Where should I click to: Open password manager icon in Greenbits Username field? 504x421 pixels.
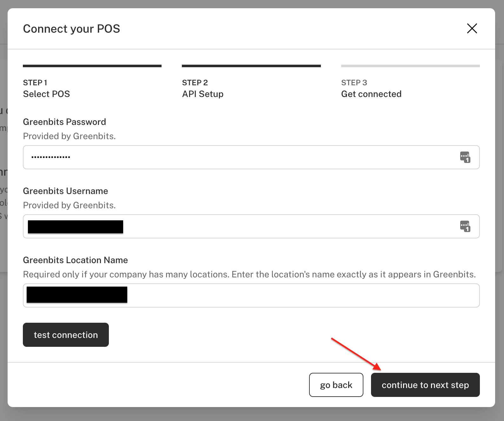tap(465, 226)
